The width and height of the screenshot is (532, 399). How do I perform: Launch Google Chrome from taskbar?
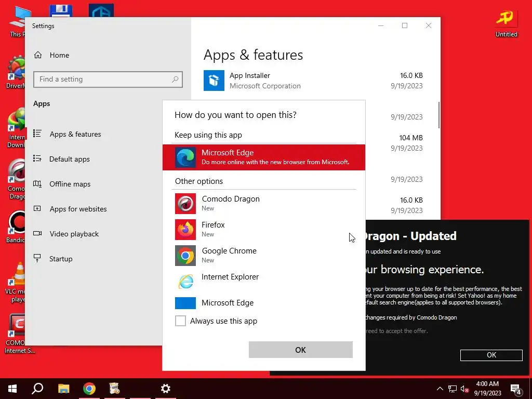[x=89, y=389]
